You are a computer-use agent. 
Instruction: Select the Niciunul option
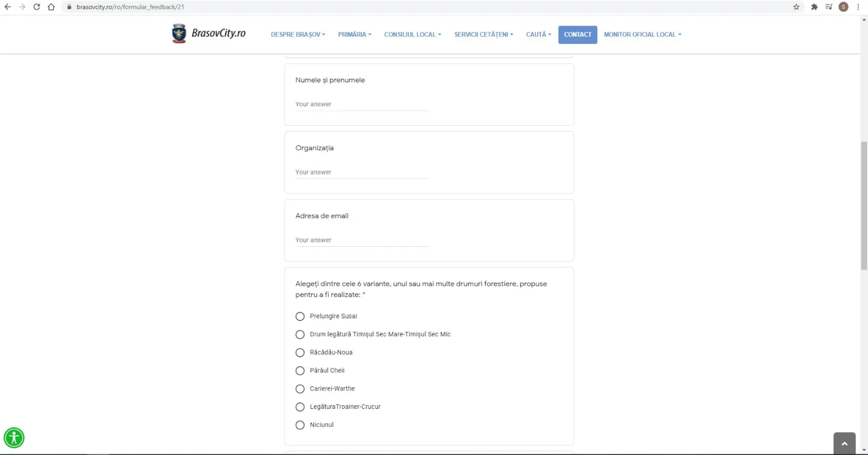300,425
